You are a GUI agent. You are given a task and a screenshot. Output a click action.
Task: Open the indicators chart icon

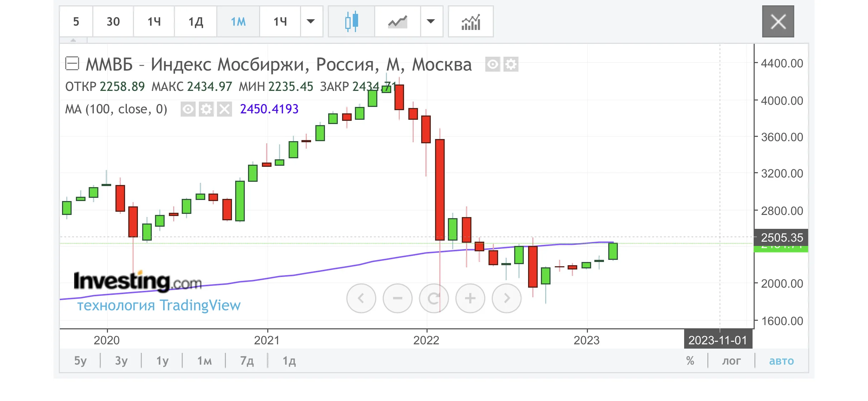(x=471, y=21)
